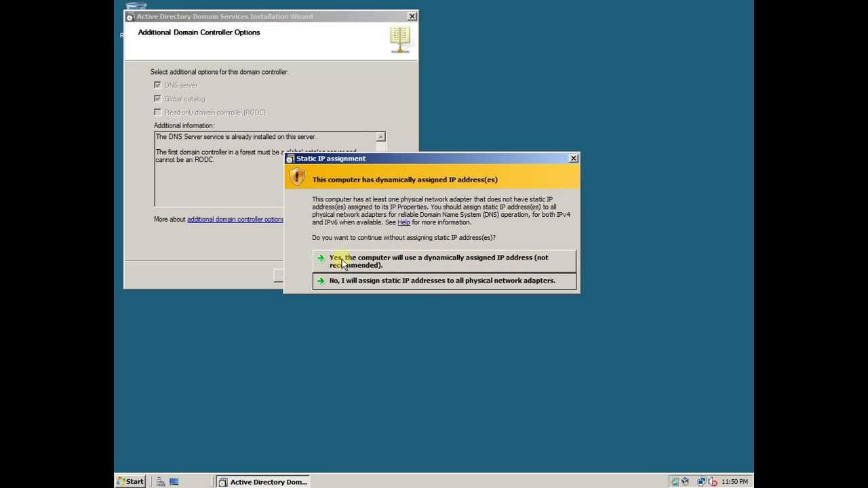Open the additional domain controller options link
The width and height of the screenshot is (868, 488).
[235, 220]
